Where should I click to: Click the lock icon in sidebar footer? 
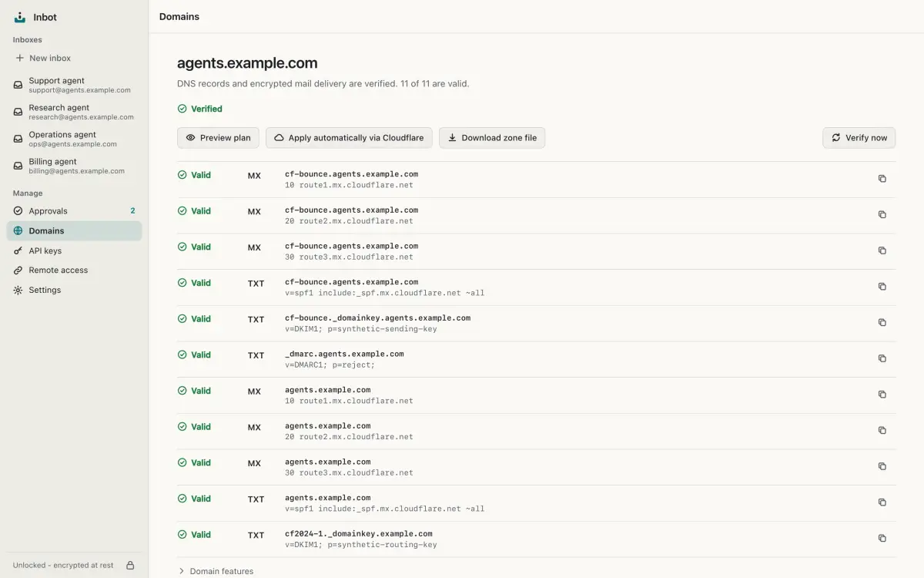tap(130, 566)
